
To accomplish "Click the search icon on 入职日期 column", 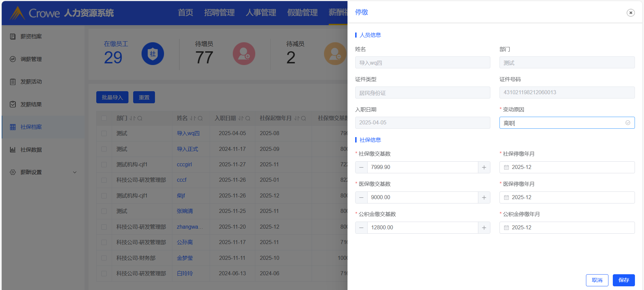I will coord(248,118).
